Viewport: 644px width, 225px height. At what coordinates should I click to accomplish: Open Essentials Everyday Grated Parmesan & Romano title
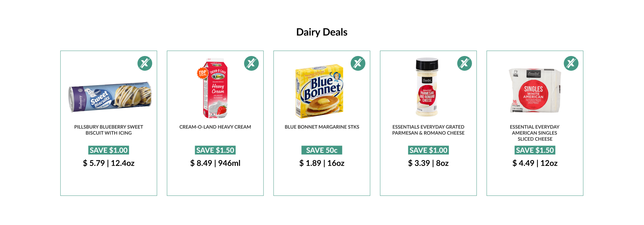click(428, 130)
